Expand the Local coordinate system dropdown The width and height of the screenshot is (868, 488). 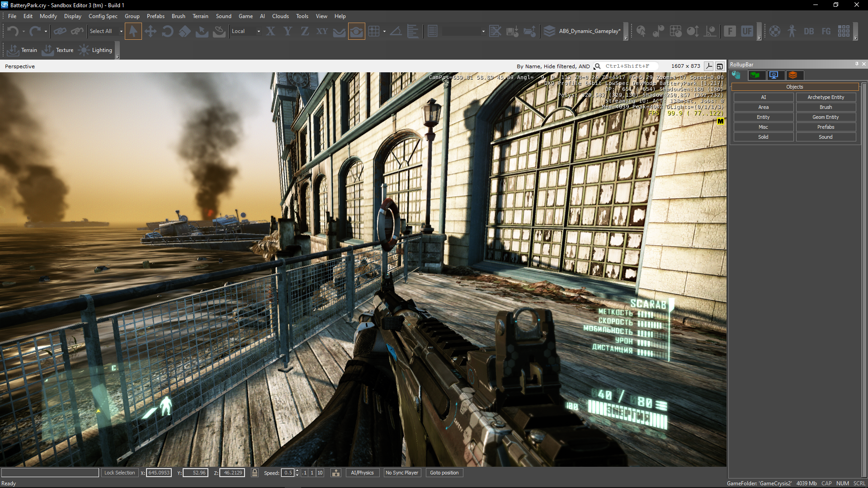point(259,31)
